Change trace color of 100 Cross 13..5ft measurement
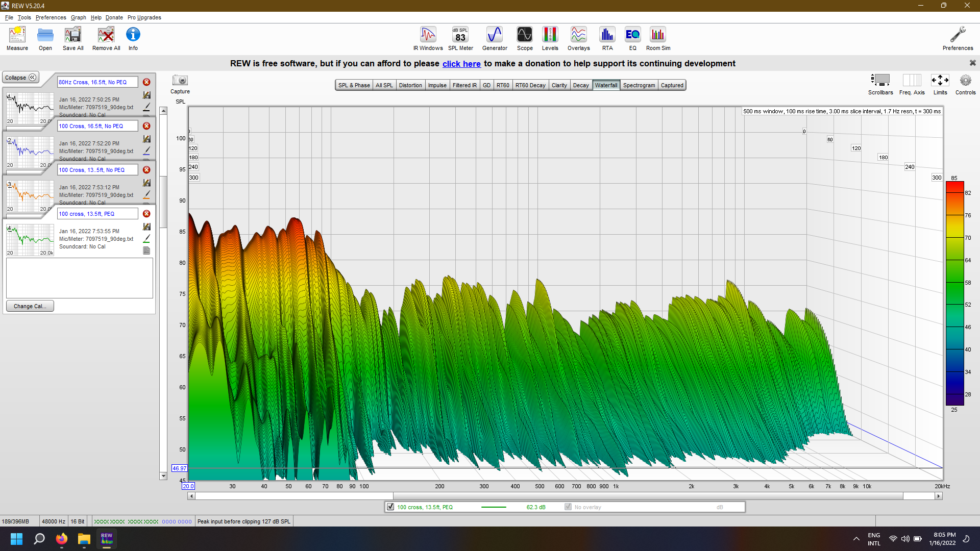 point(146,194)
